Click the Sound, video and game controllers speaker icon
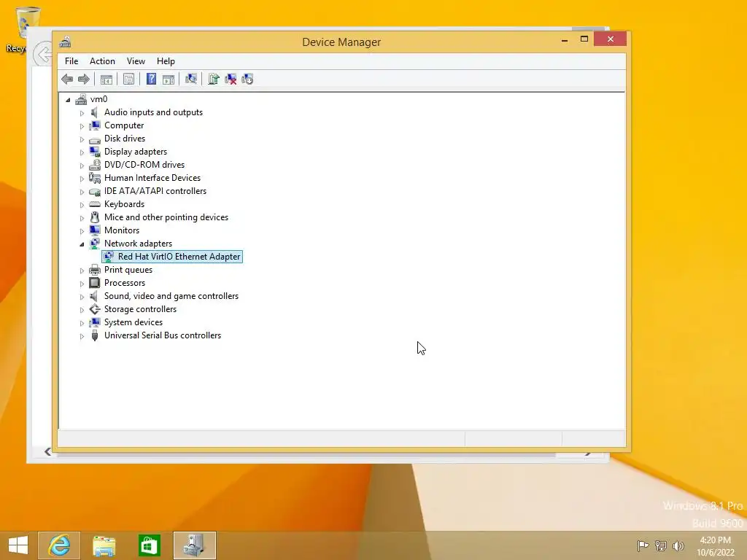Viewport: 747px width, 560px height. tap(95, 296)
